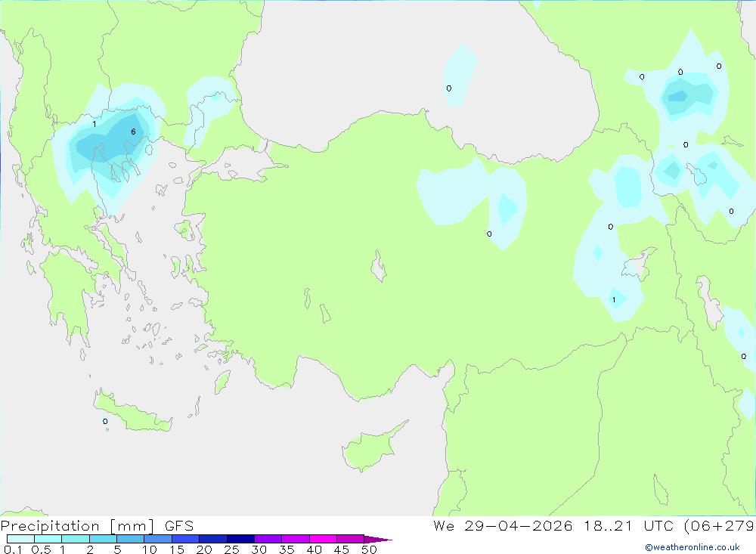
Task: Click the '0.1' label on legend scale
Action: click(x=13, y=549)
